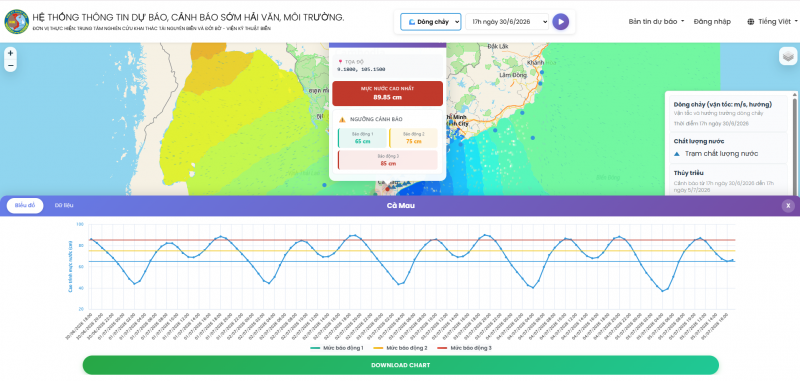800x381 pixels.
Task: Open the Dòng chảy layer dropdown
Action: click(431, 22)
